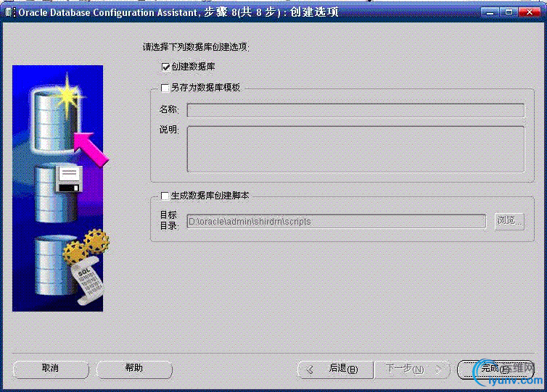Cancel the wizard with 取消
This screenshot has width=547, height=392.
(x=51, y=369)
